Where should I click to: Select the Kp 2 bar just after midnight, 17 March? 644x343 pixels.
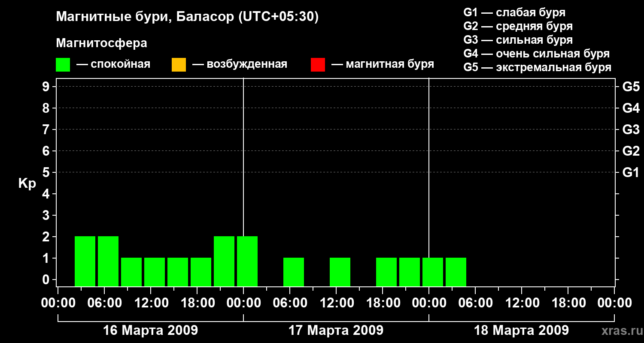click(x=247, y=261)
